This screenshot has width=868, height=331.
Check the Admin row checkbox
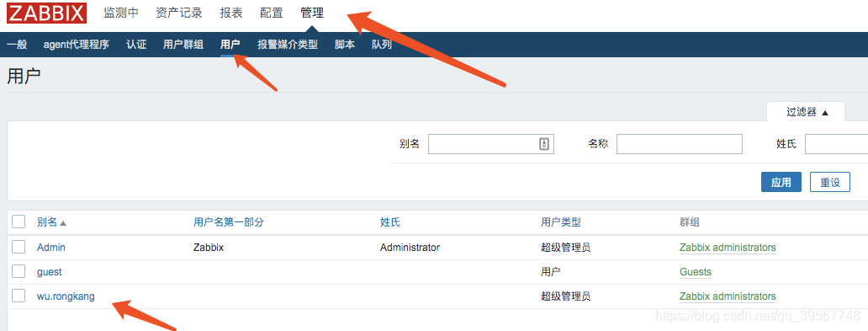click(19, 247)
